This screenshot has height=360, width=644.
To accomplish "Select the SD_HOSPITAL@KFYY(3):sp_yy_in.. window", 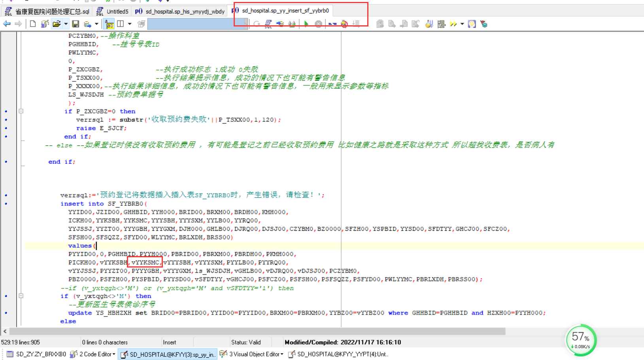I will pos(168,354).
